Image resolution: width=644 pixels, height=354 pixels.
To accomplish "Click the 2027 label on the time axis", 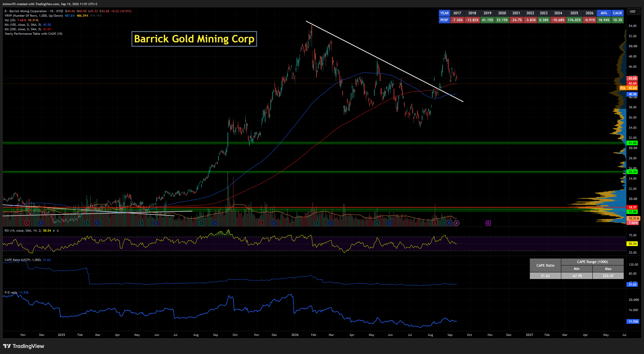I will pos(529,335).
